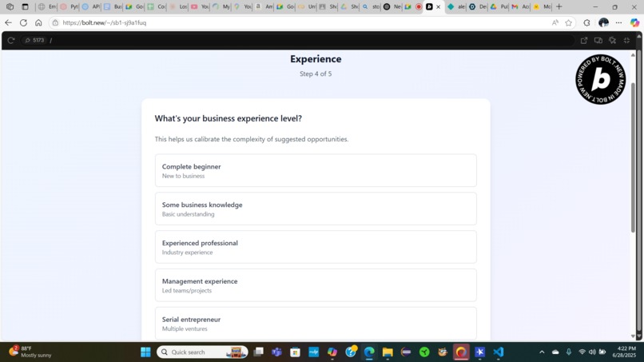Go back in browser history
The image size is (644, 362).
[8, 22]
